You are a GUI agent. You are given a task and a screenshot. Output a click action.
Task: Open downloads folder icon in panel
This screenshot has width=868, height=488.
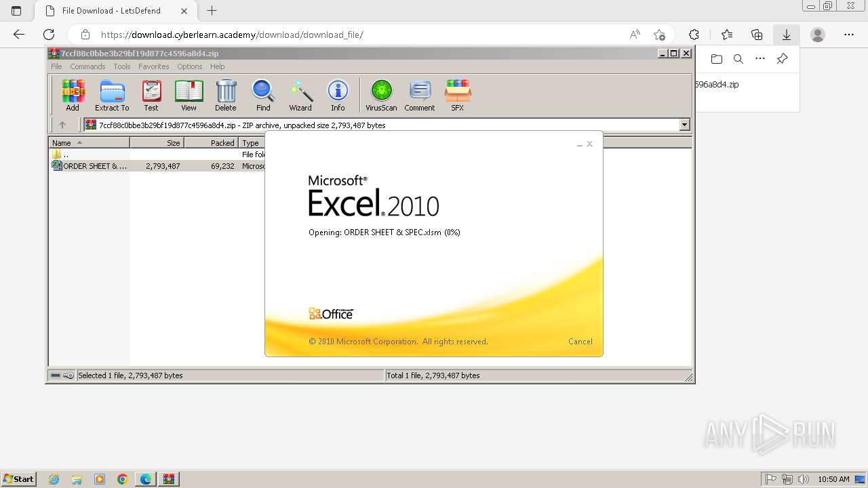717,59
